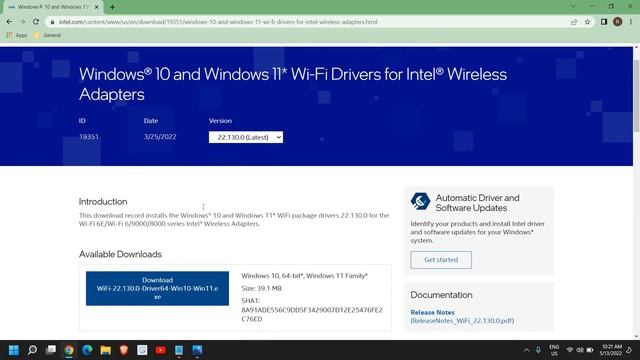Click the page vertical scrollbar thumb
Image resolution: width=640 pixels, height=360 pixels.
tap(636, 96)
